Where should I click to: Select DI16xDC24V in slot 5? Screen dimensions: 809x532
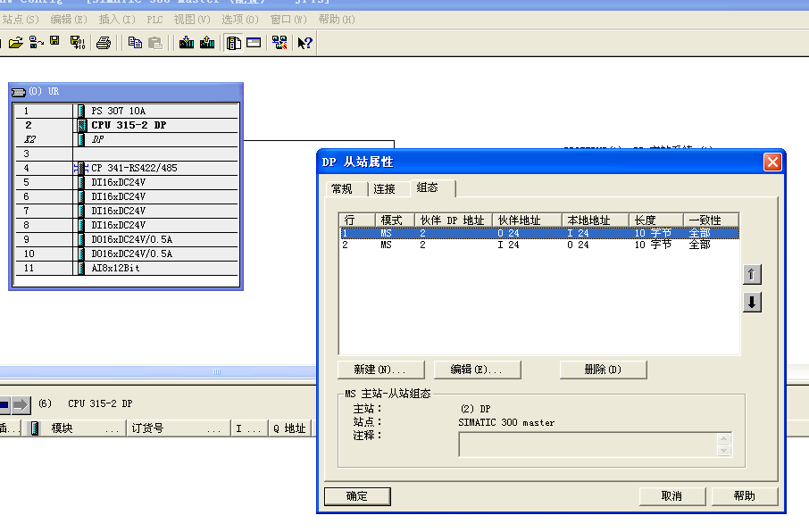[x=127, y=182]
